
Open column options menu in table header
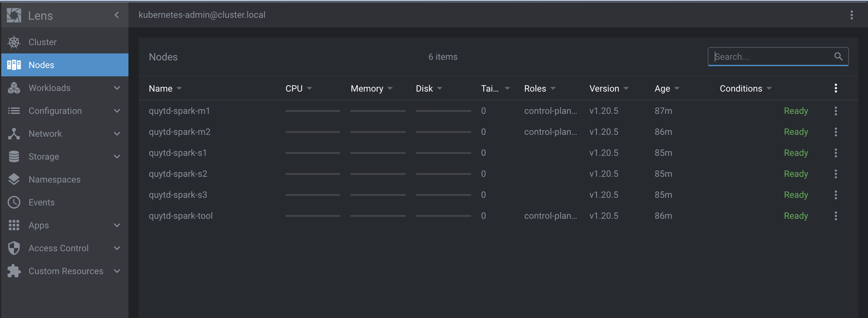point(836,88)
